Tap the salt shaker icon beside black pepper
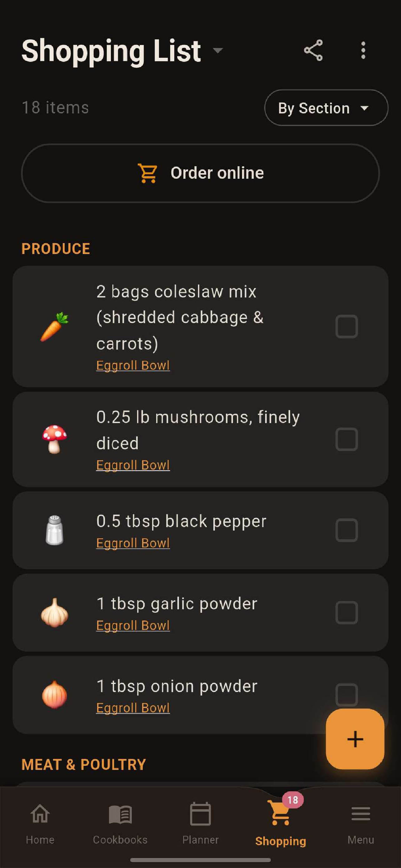Image resolution: width=401 pixels, height=868 pixels. coord(55,530)
